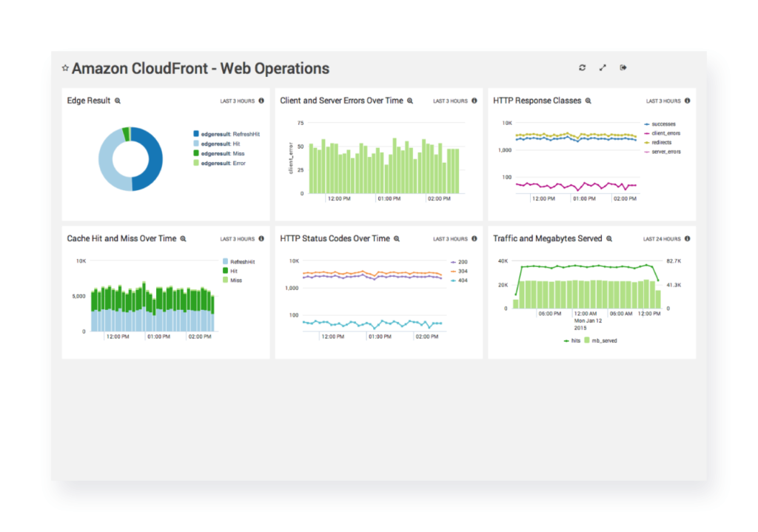Screen dimensions: 758x532
Task: Open LAST 3 HOURS range on HTTP Response Classes
Action: [663, 101]
